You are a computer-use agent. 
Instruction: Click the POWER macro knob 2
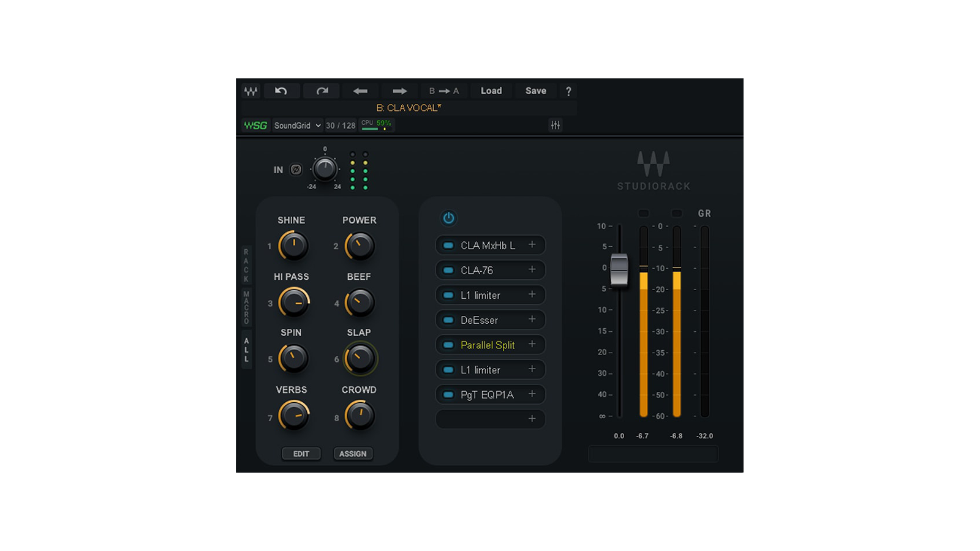pyautogui.click(x=360, y=246)
